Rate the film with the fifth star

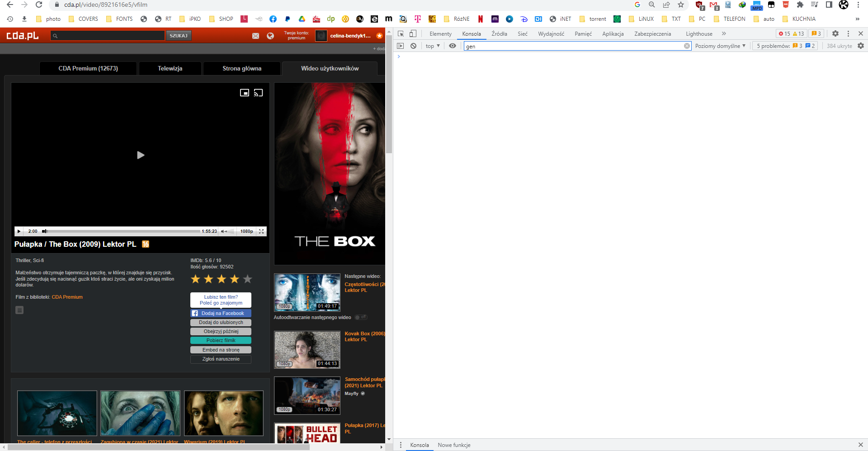[x=247, y=279]
